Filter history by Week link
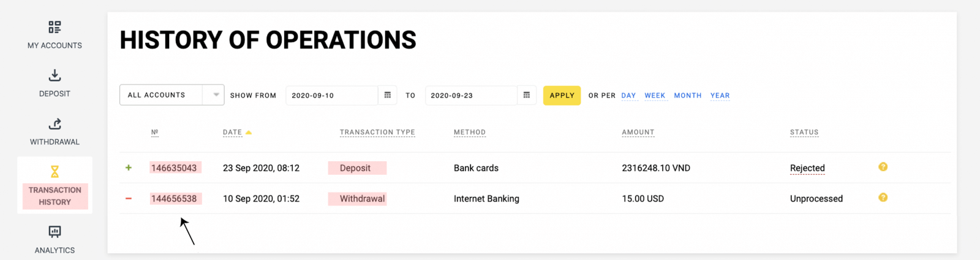Screen dimensions: 980x260 (654, 96)
